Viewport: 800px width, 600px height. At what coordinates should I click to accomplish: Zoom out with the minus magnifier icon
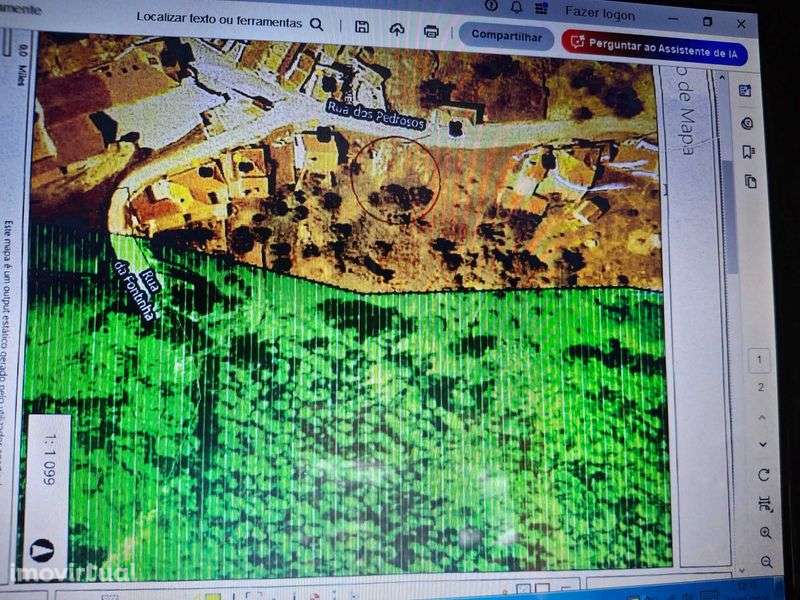[767, 562]
